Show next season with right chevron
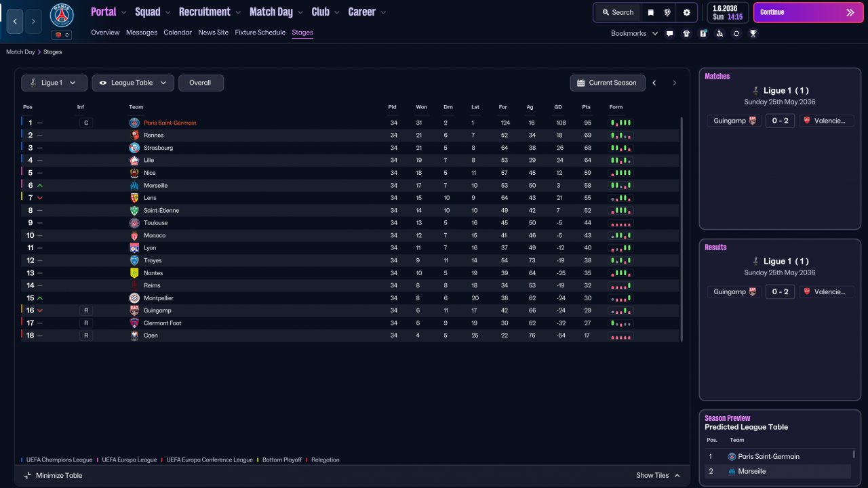This screenshot has height=488, width=868. tap(674, 83)
